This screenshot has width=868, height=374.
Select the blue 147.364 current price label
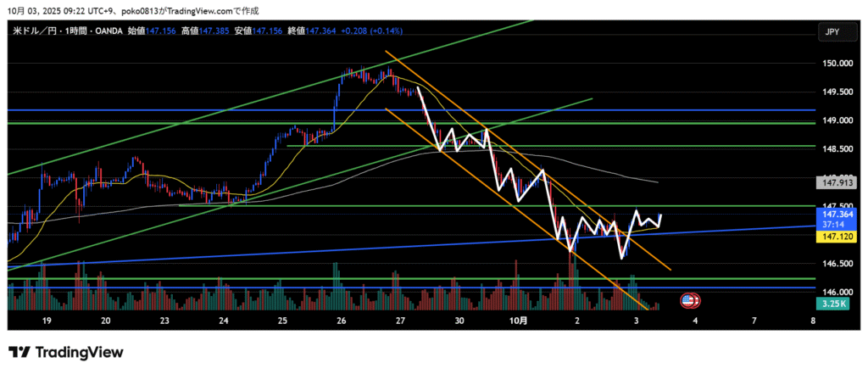831,215
